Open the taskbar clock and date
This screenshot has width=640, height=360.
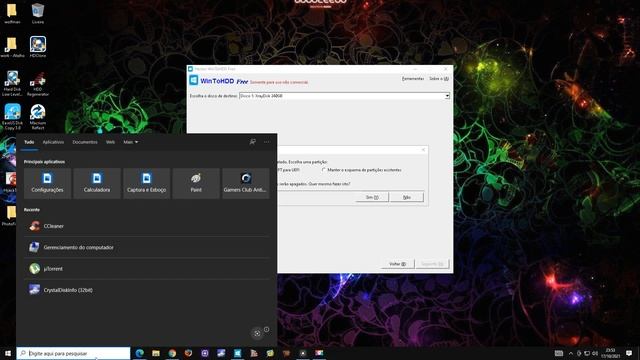click(x=611, y=353)
